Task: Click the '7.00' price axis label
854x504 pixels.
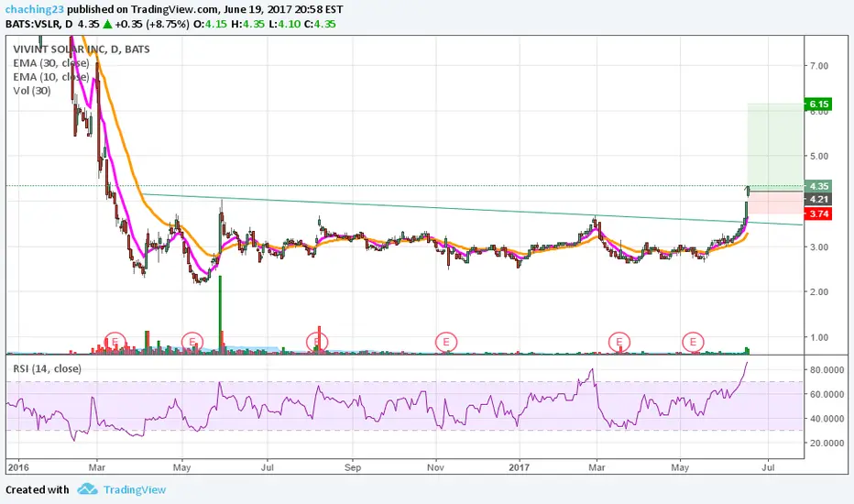Action: coord(819,66)
